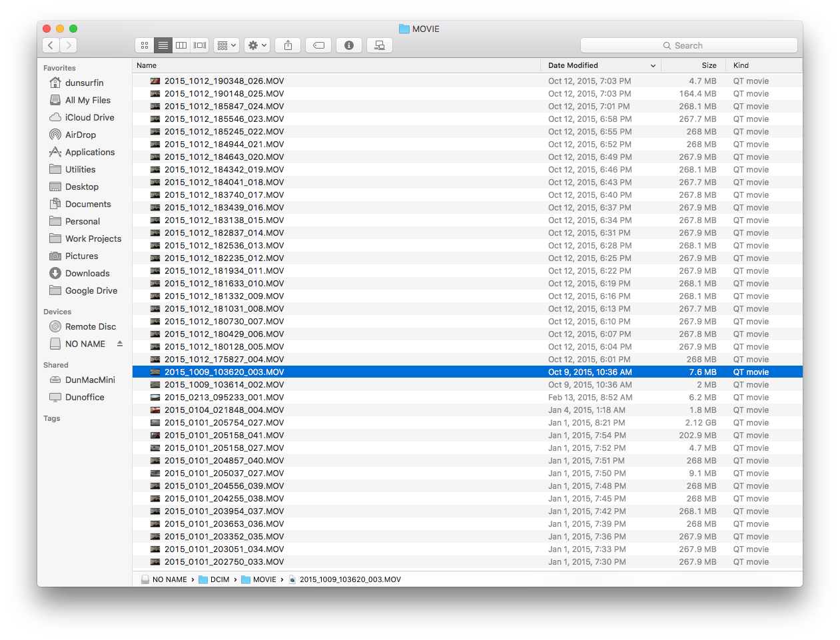Select the Downloads folder in sidebar
Image resolution: width=840 pixels, height=640 pixels.
click(x=87, y=273)
